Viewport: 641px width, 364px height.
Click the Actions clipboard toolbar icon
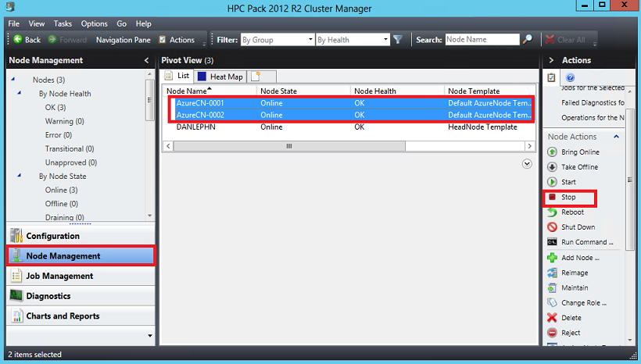[163, 40]
